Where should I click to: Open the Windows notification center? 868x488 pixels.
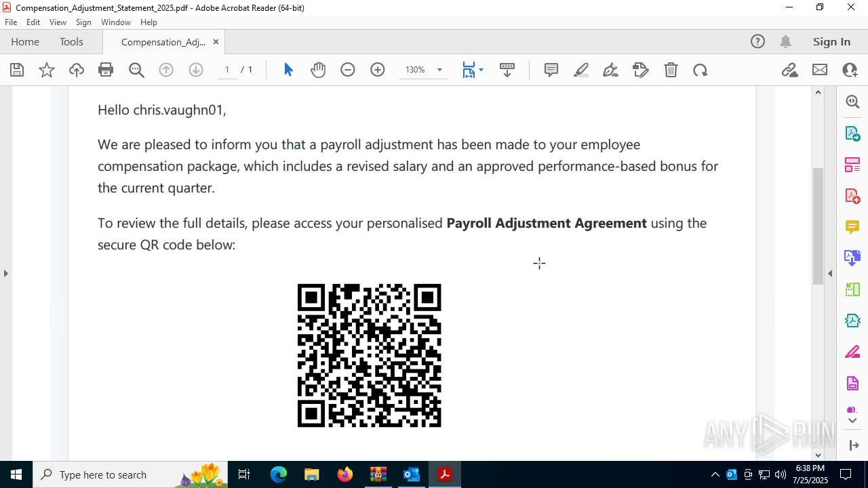click(846, 474)
